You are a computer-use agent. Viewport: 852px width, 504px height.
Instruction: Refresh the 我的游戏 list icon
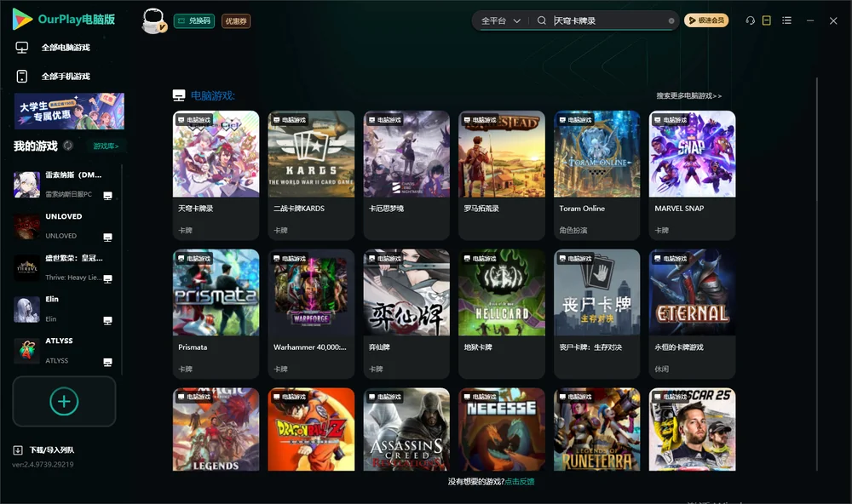(68, 146)
